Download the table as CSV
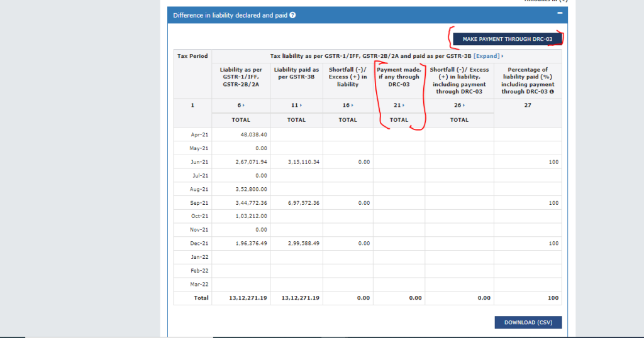This screenshot has width=644, height=338. click(x=528, y=323)
